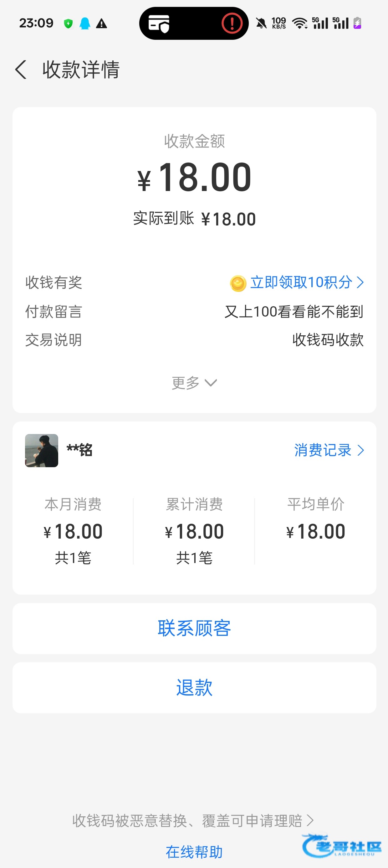Tap the 累计消费 total spending stat

click(x=194, y=531)
